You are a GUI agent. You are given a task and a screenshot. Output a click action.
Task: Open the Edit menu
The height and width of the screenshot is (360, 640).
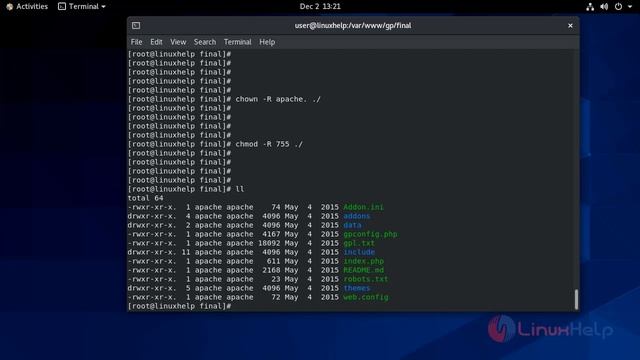coord(156,42)
